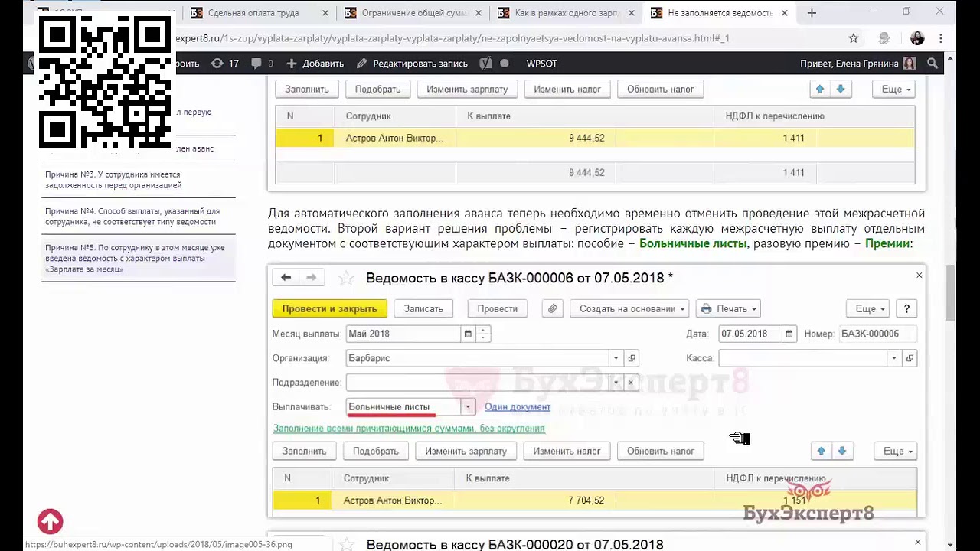Click the forward arrow in БАЗК-000006 form

click(x=312, y=278)
